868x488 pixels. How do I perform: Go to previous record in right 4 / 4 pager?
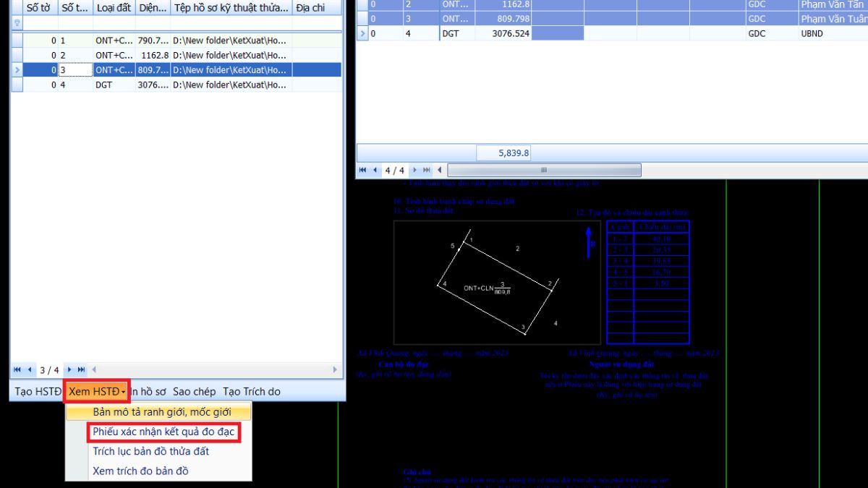375,171
